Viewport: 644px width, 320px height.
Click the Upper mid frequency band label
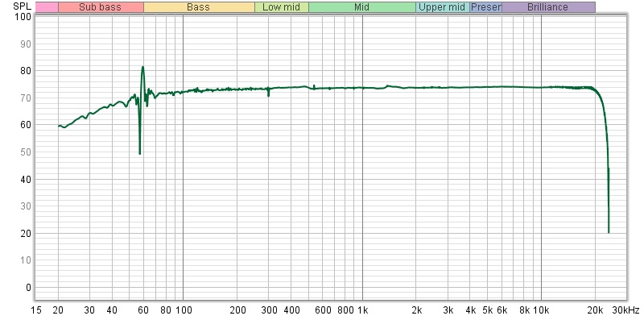443,7
